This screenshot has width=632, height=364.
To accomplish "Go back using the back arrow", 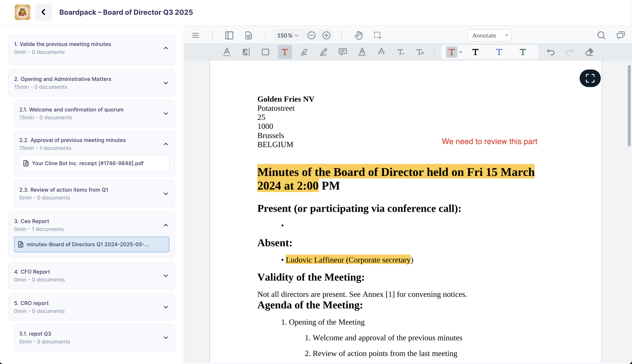I will pyautogui.click(x=44, y=12).
